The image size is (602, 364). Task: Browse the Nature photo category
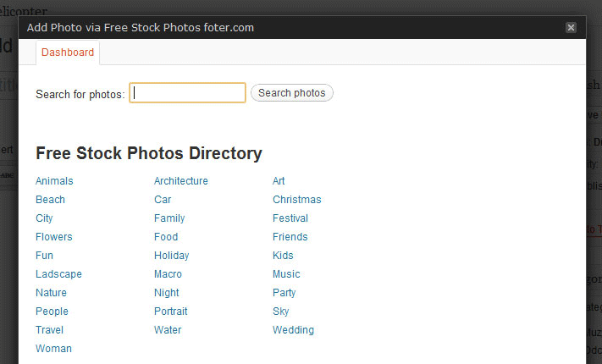[x=51, y=293]
